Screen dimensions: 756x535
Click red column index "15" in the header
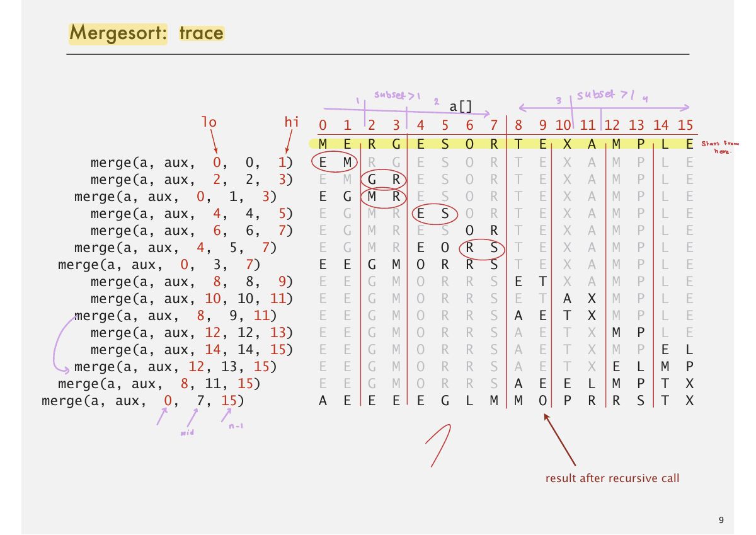686,125
